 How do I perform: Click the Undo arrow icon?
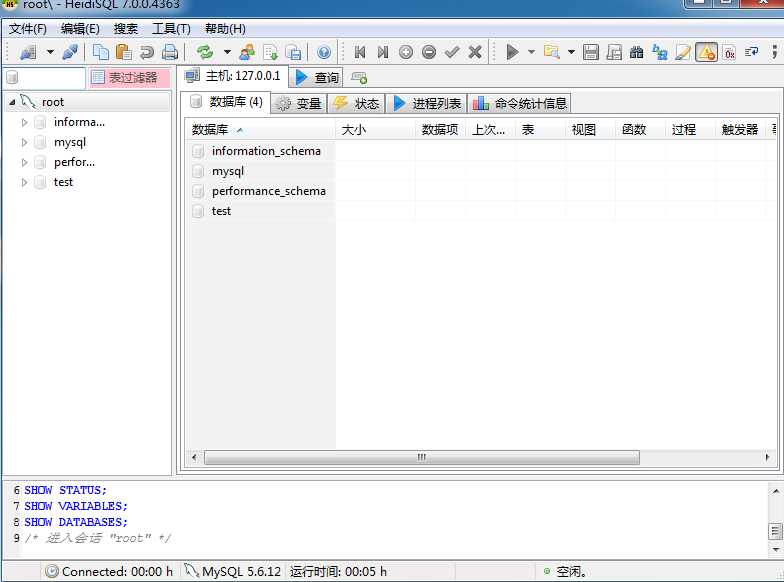(x=146, y=52)
